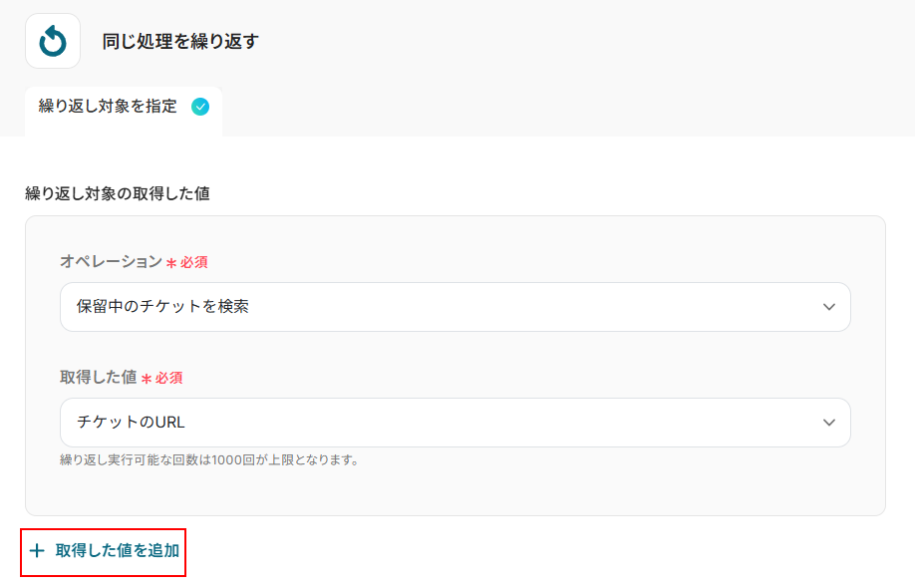Select the 繰り返し対象を指定 tab

tap(108, 107)
